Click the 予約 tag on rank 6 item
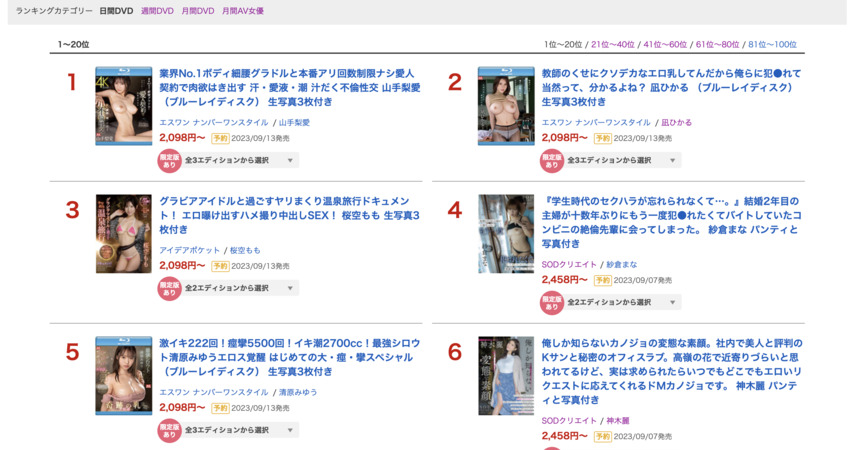850x450 pixels. [603, 436]
